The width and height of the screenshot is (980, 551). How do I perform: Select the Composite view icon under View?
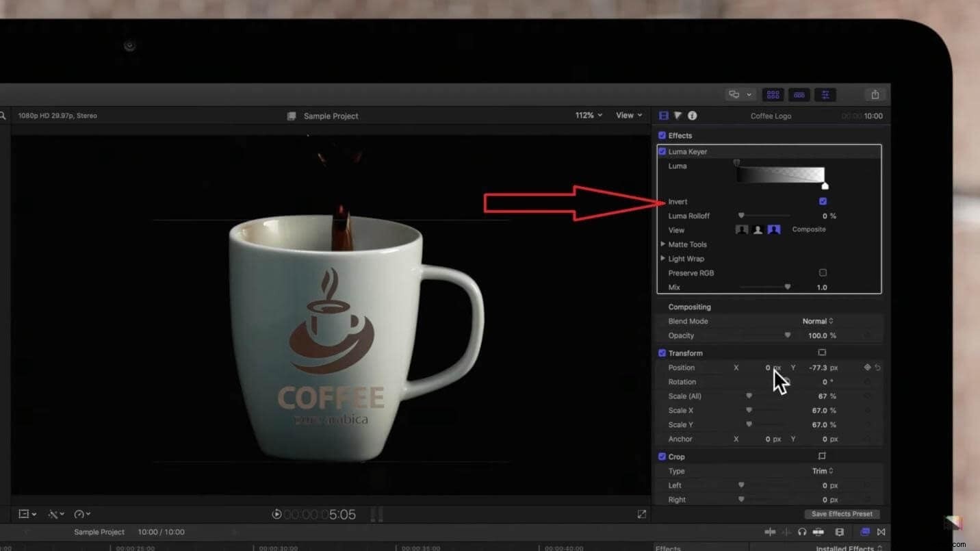point(774,230)
